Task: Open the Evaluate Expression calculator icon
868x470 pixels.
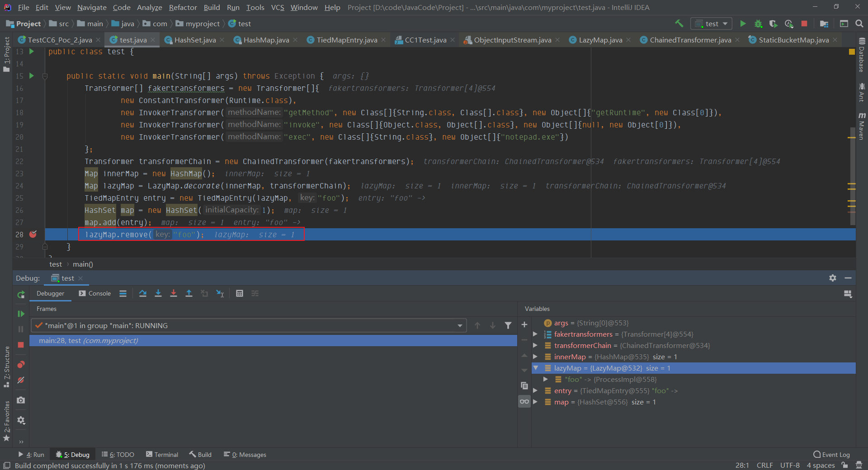Action: coord(240,293)
